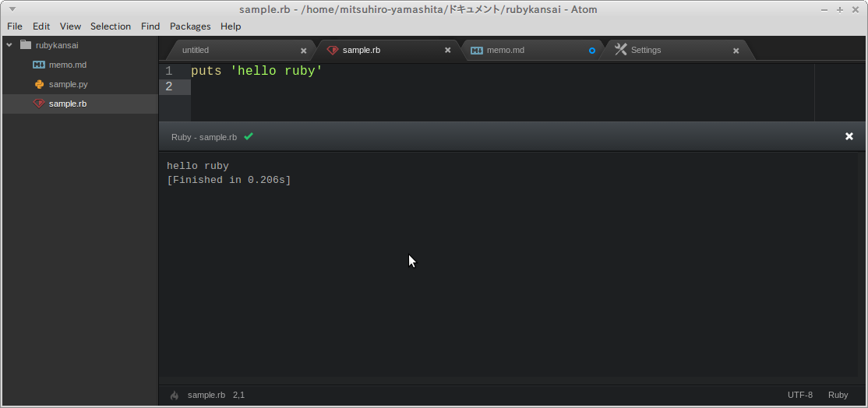Collapse the rubykansai folder chevron
Viewport: 868px width, 408px height.
pyautogui.click(x=9, y=45)
